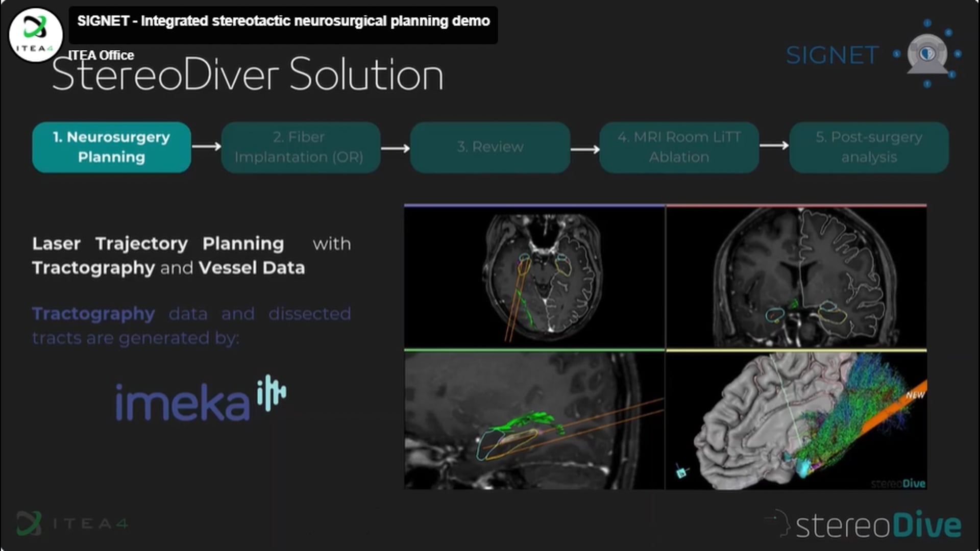Select the '2. Fiber Implantation (OR)' step

coord(300,147)
